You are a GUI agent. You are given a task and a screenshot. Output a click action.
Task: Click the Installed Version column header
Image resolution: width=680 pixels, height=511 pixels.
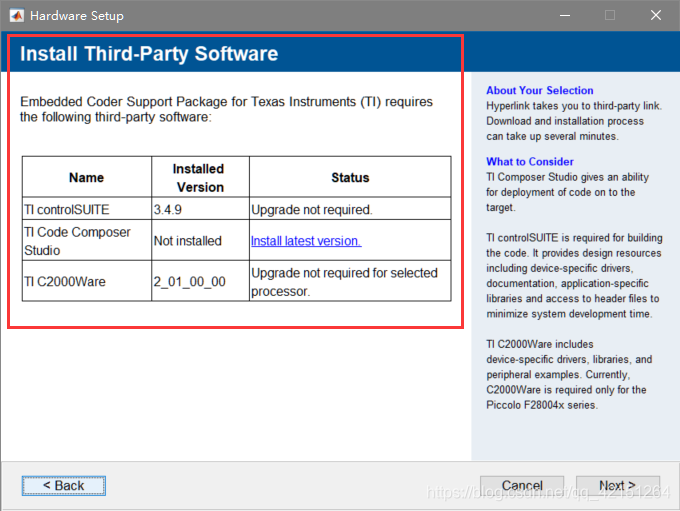coord(200,177)
